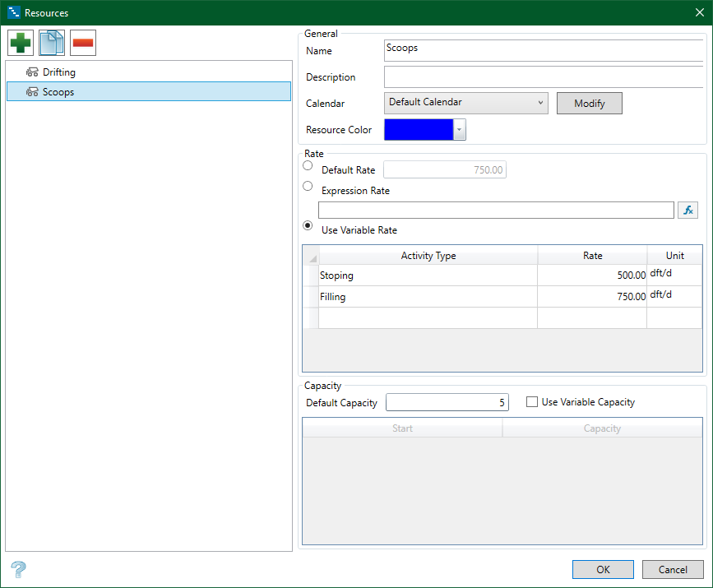Open the Default Calendar dropdown
Viewport: 713px width, 588px height.
(x=465, y=103)
